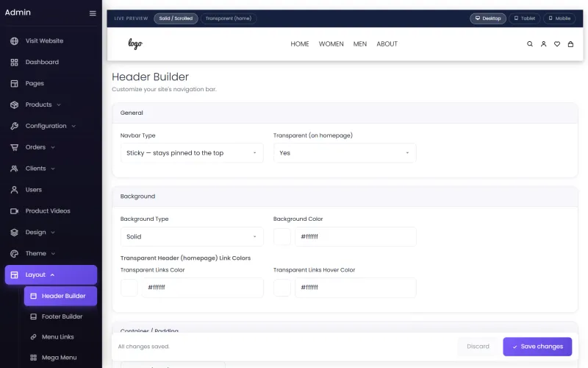Click the Admin title in sidebar
Screen dimensions: 588x368
tap(18, 13)
